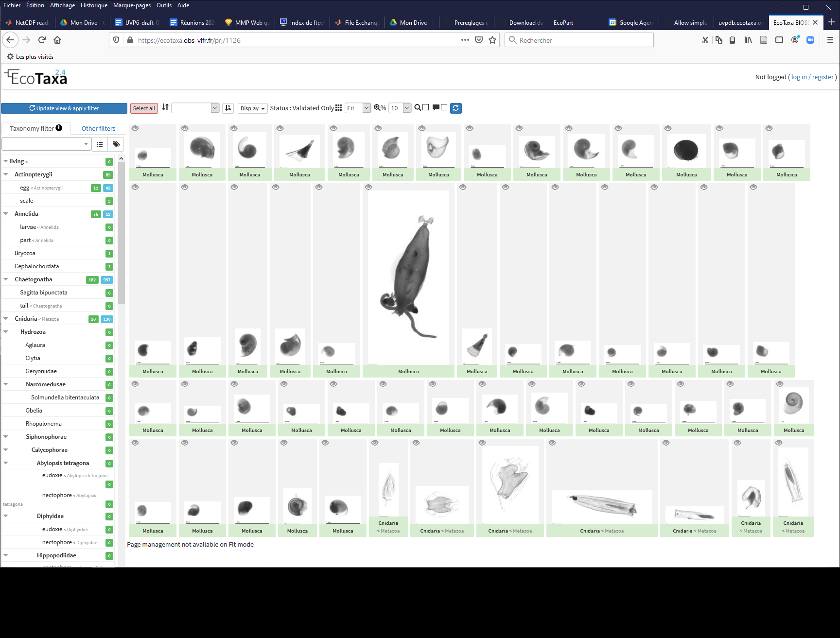Click the log in / register link
The width and height of the screenshot is (840, 638).
click(812, 77)
